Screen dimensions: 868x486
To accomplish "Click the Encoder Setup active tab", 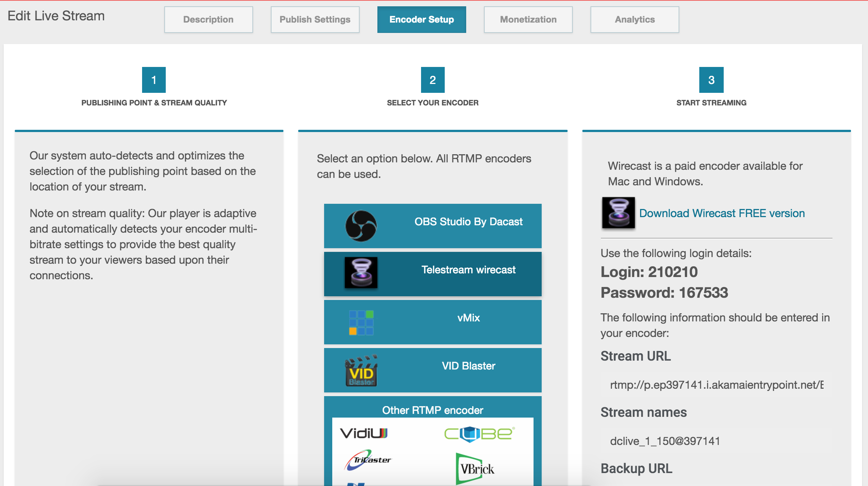I will pos(421,19).
